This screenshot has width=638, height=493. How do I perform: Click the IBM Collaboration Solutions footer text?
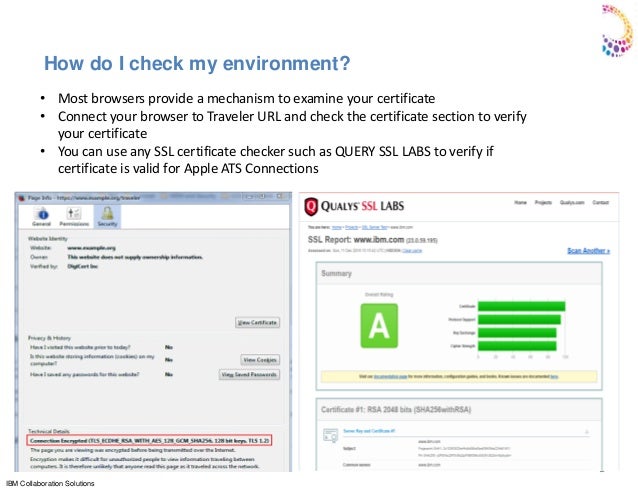[x=50, y=483]
